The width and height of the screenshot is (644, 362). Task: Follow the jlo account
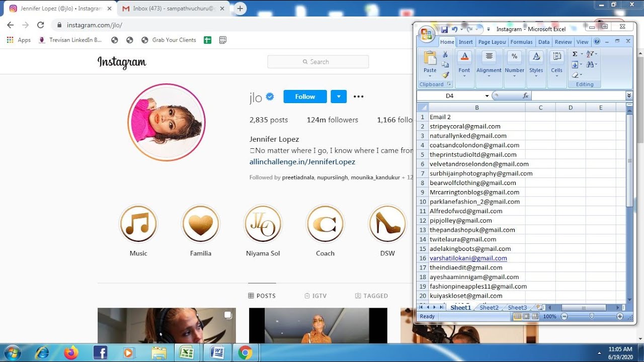coord(305,97)
